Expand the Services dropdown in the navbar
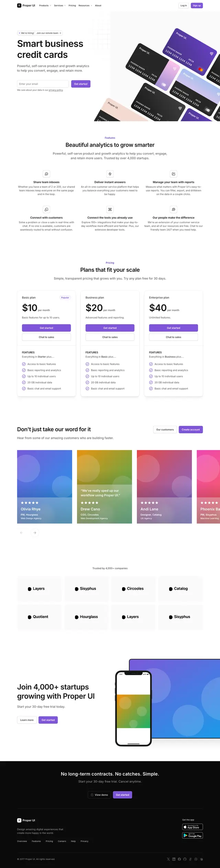Image resolution: width=220 pixels, height=868 pixels. click(x=60, y=6)
